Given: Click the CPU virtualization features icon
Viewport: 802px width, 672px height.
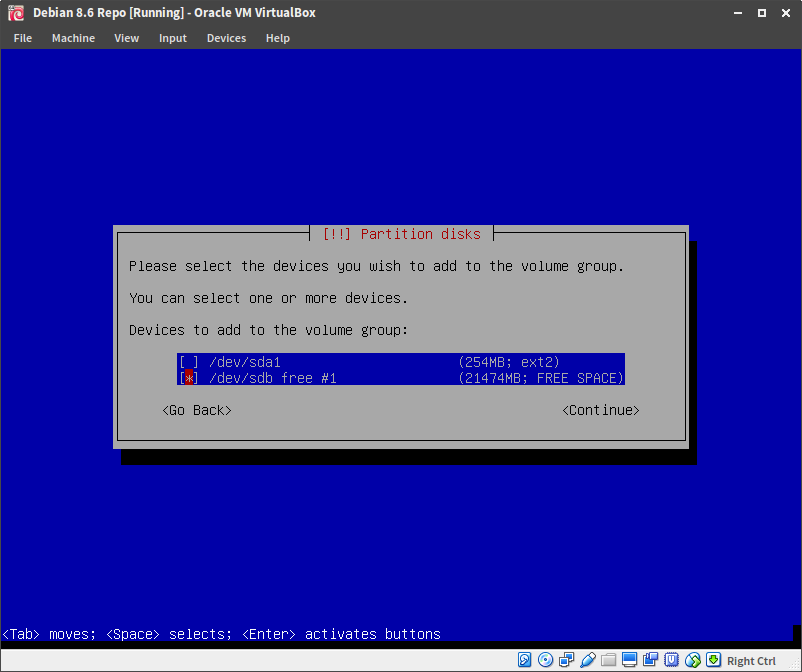Looking at the screenshot, I should click(671, 660).
